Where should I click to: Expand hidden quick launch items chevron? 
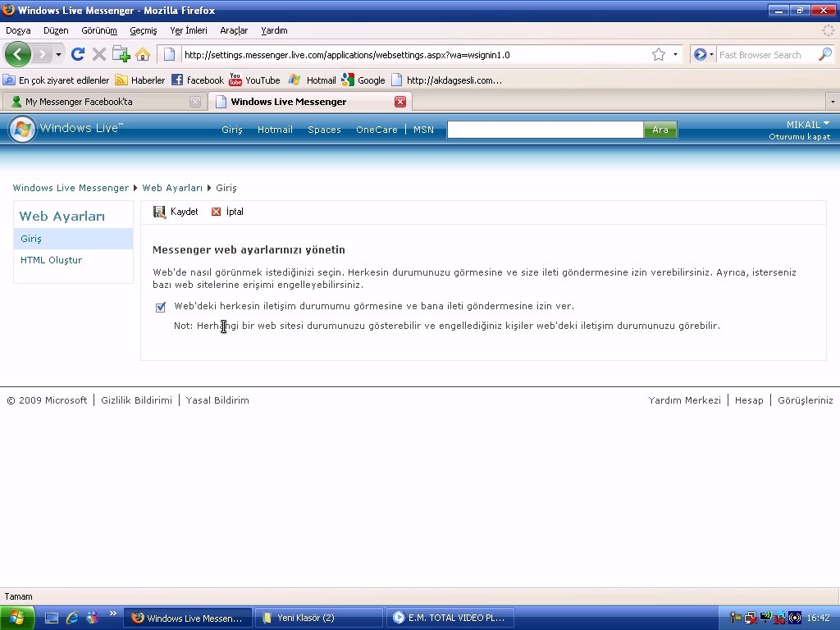click(x=112, y=614)
